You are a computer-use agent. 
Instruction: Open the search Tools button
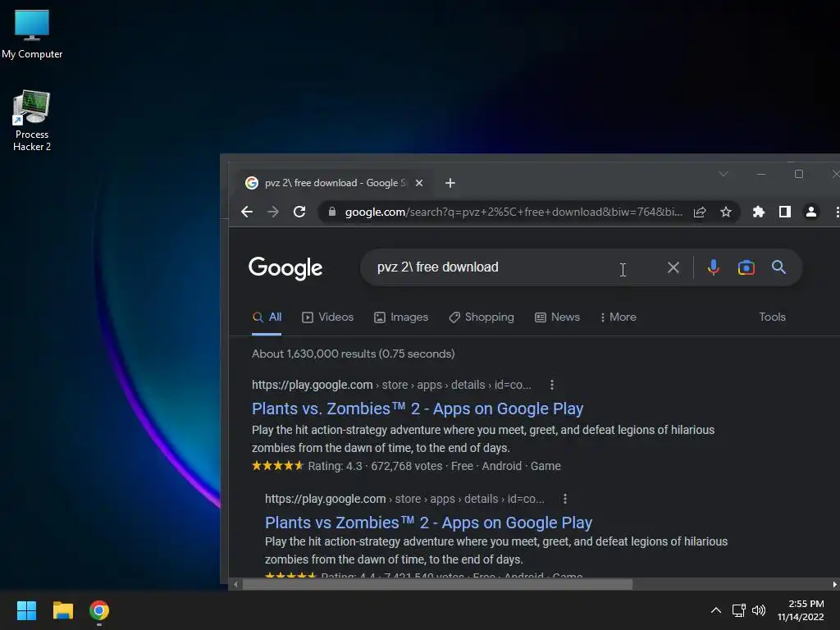[772, 317]
